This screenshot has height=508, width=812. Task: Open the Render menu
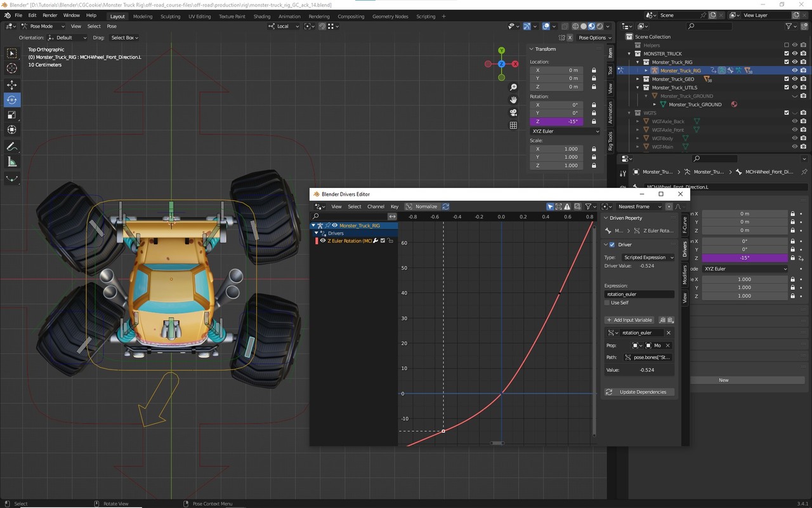coord(49,15)
